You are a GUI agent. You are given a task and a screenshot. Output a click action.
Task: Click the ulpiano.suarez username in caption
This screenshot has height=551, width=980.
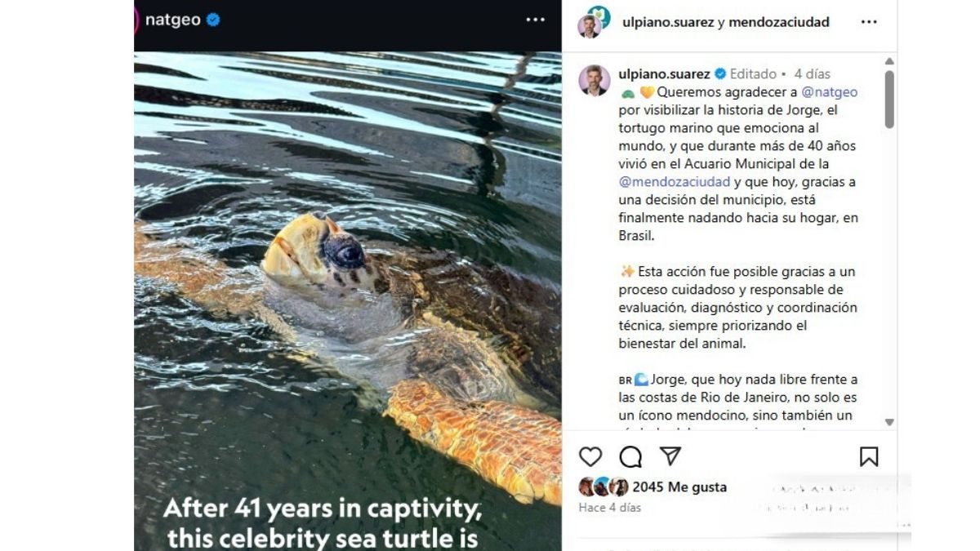[664, 74]
